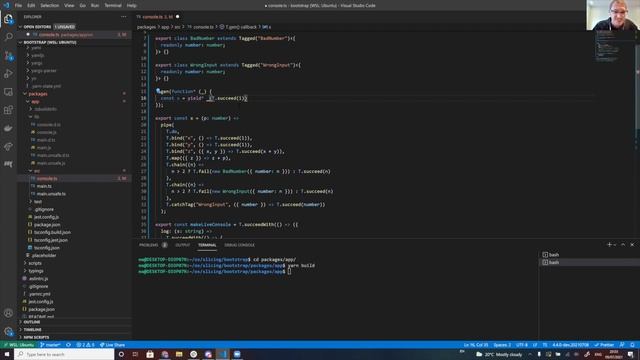This screenshot has width=640, height=360.
Task: Open main.ts in the src folder
Action: tap(44, 186)
